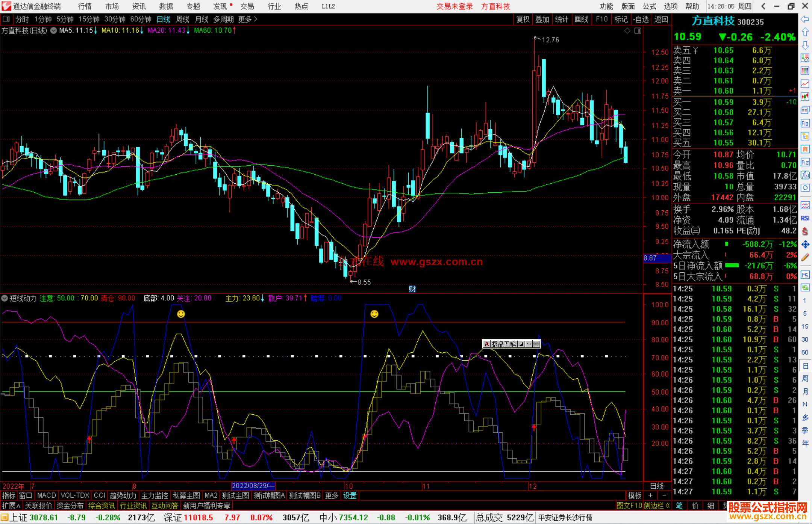Click the four-way move arrows icon
Viewport: 812px width, 524px height.
point(805,245)
